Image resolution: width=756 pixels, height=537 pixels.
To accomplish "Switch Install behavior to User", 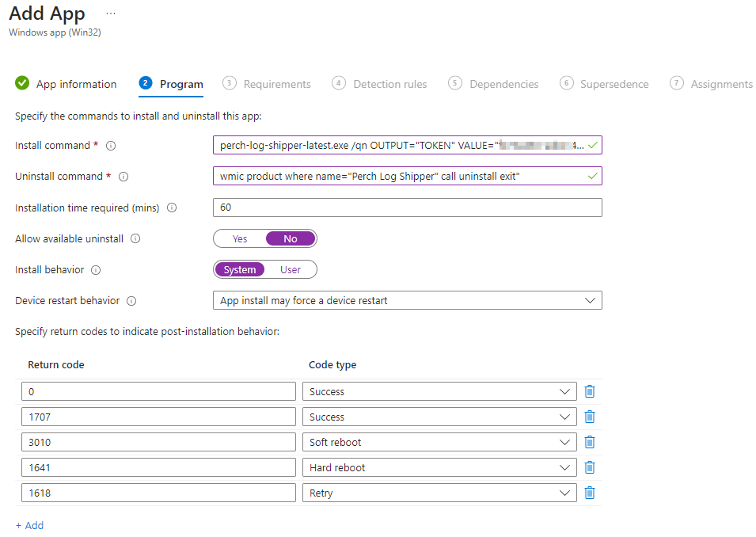I will pos(290,270).
